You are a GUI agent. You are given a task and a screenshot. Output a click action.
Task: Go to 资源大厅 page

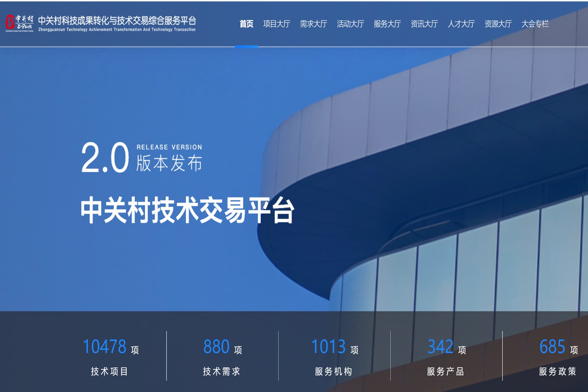(498, 24)
